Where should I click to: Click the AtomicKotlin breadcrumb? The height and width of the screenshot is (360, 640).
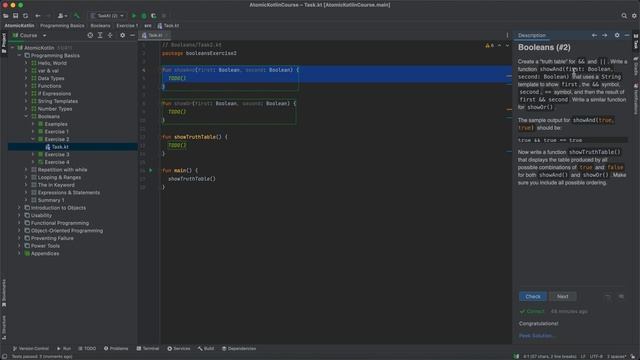coord(19,25)
